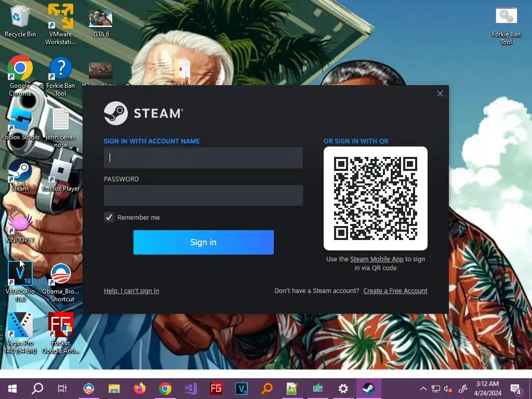Screen dimensions: 532x399
Task: Open Settings gear in the taskbar
Action: pos(343,388)
